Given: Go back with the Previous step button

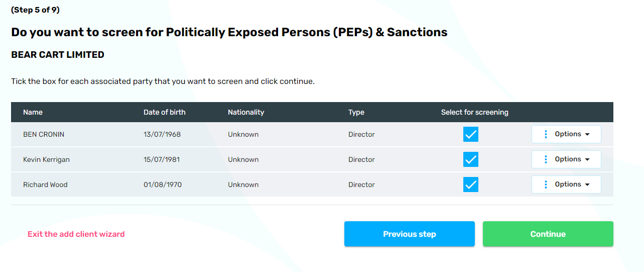Looking at the screenshot, I should tap(409, 234).
